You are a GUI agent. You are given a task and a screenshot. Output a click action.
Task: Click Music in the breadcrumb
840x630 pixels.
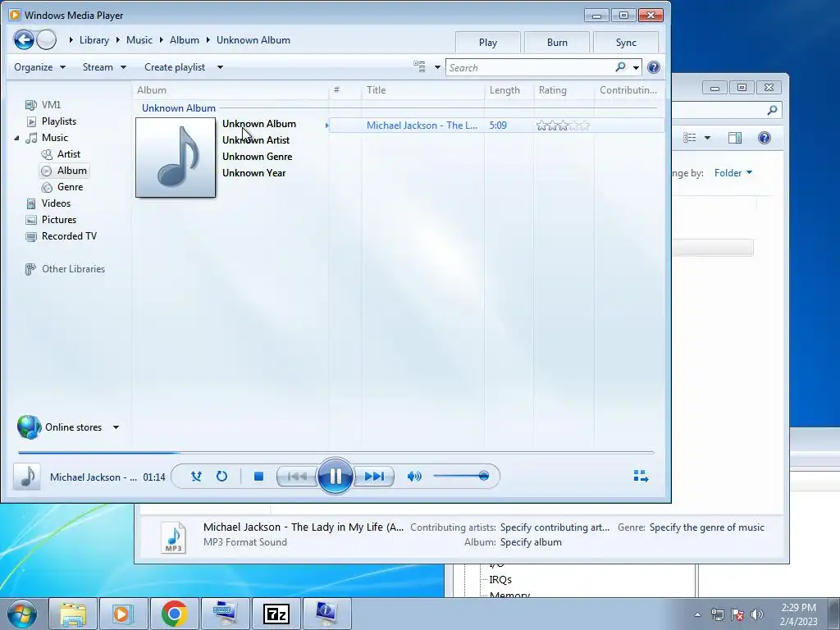click(x=139, y=40)
